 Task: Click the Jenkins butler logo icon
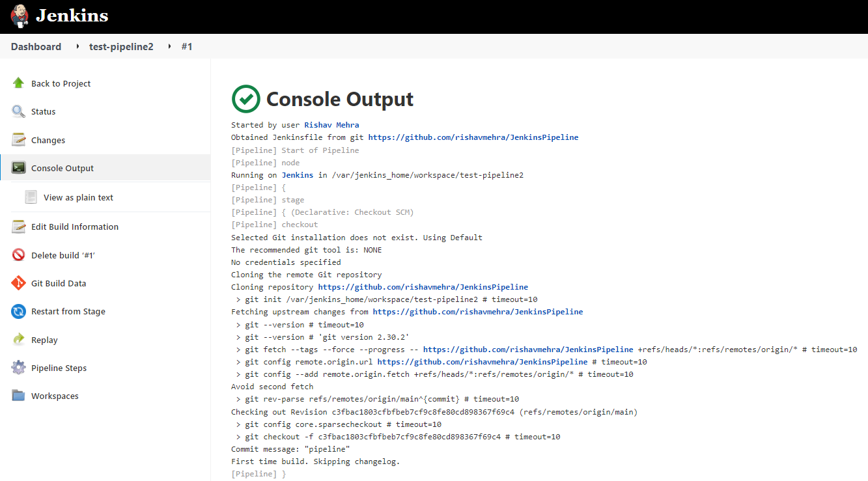(20, 16)
